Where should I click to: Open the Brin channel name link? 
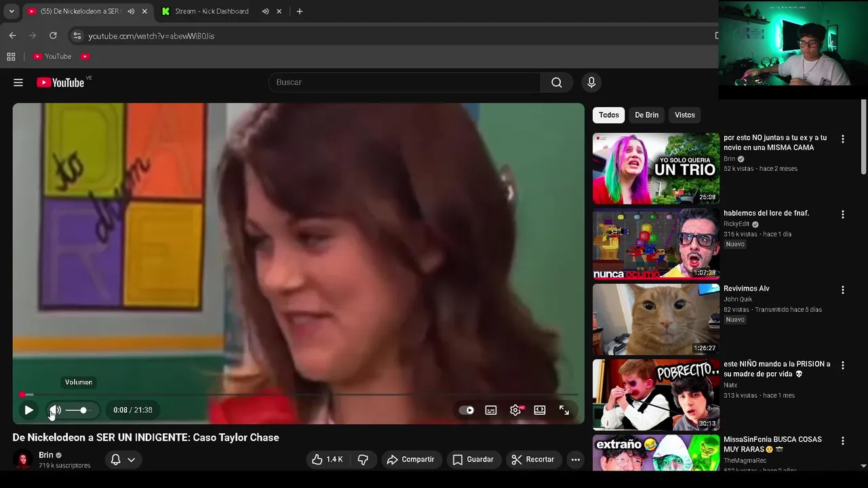point(45,455)
